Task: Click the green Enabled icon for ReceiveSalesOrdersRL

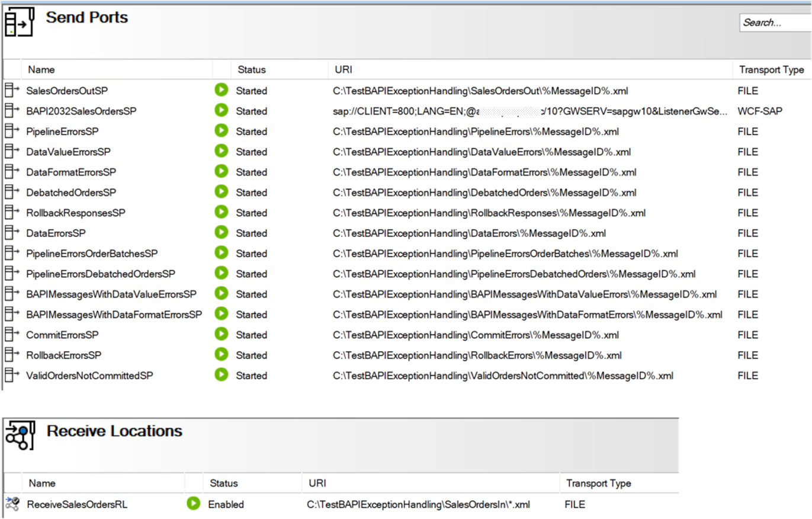Action: pos(193,504)
